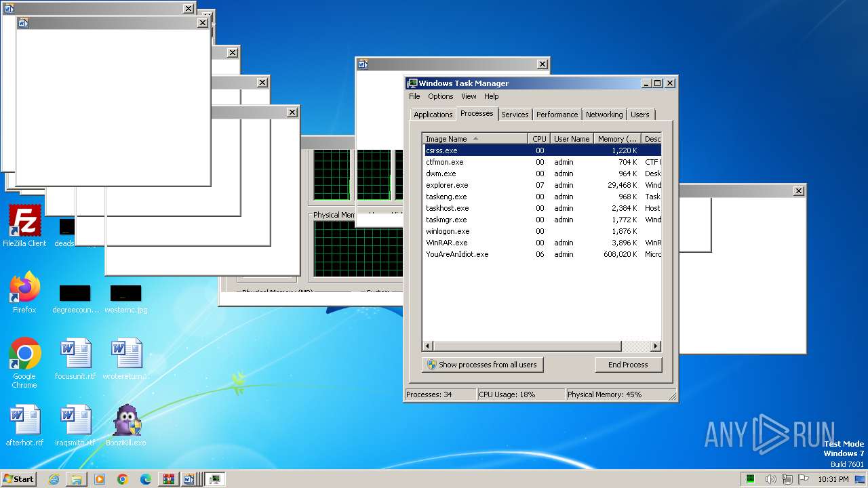Sort by User Name column header
Screen dimensions: 868x488
572,139
